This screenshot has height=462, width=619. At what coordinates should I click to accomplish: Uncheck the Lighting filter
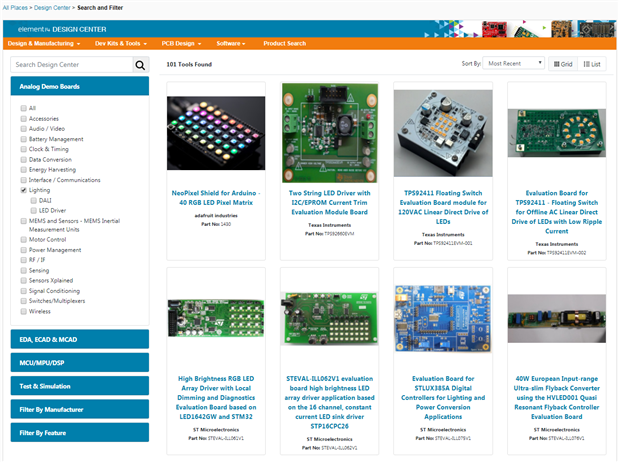[x=24, y=190]
